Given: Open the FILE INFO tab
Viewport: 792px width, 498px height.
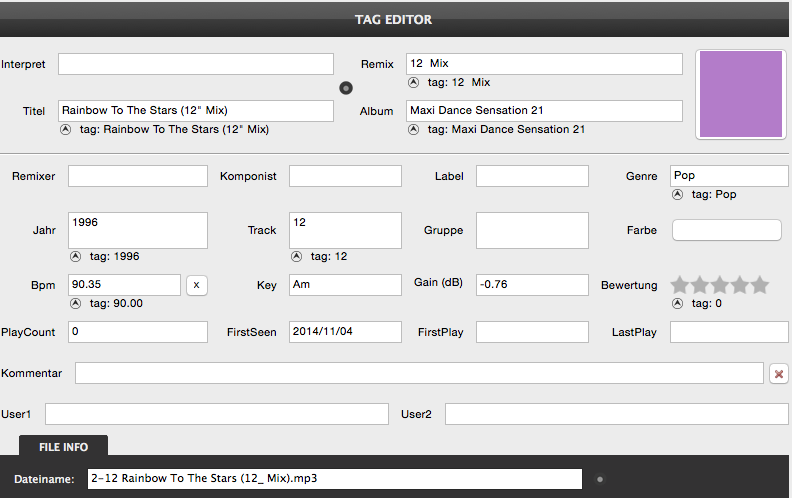Looking at the screenshot, I should 64,446.
